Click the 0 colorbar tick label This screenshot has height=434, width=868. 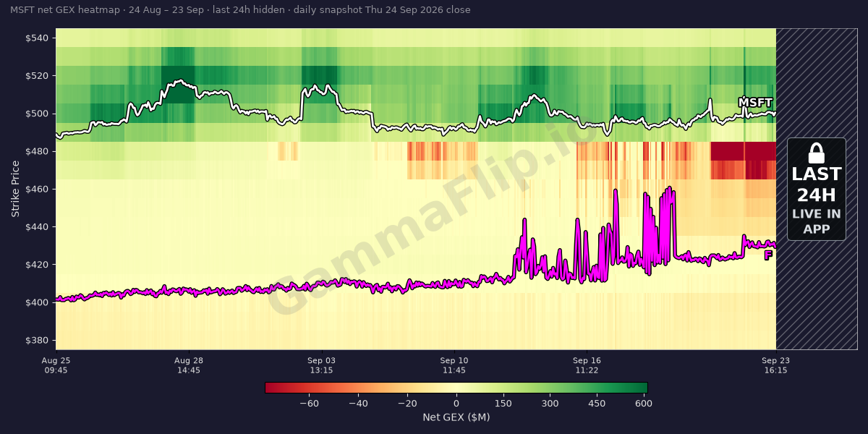pos(456,404)
